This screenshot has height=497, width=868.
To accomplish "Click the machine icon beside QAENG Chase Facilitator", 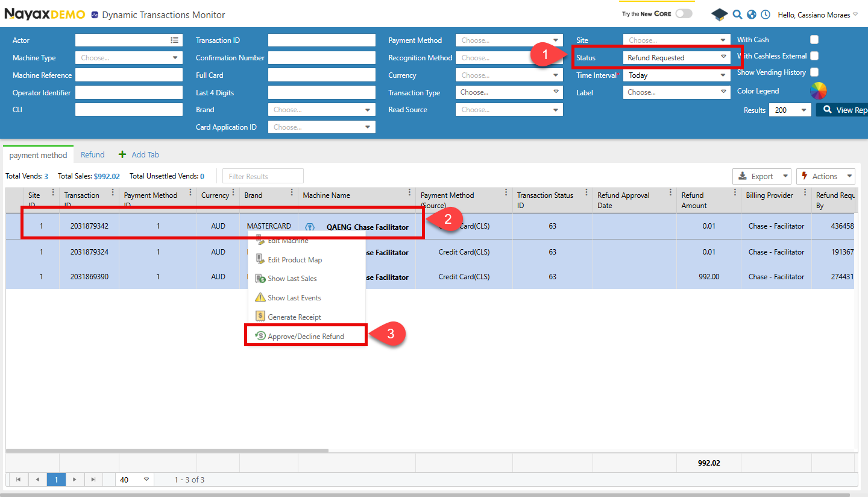I will [310, 227].
